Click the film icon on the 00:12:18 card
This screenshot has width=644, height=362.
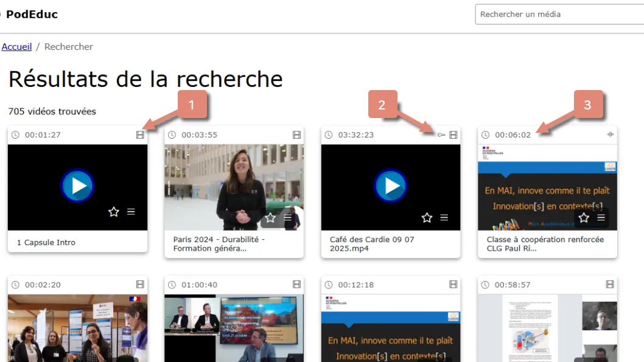[x=453, y=284]
